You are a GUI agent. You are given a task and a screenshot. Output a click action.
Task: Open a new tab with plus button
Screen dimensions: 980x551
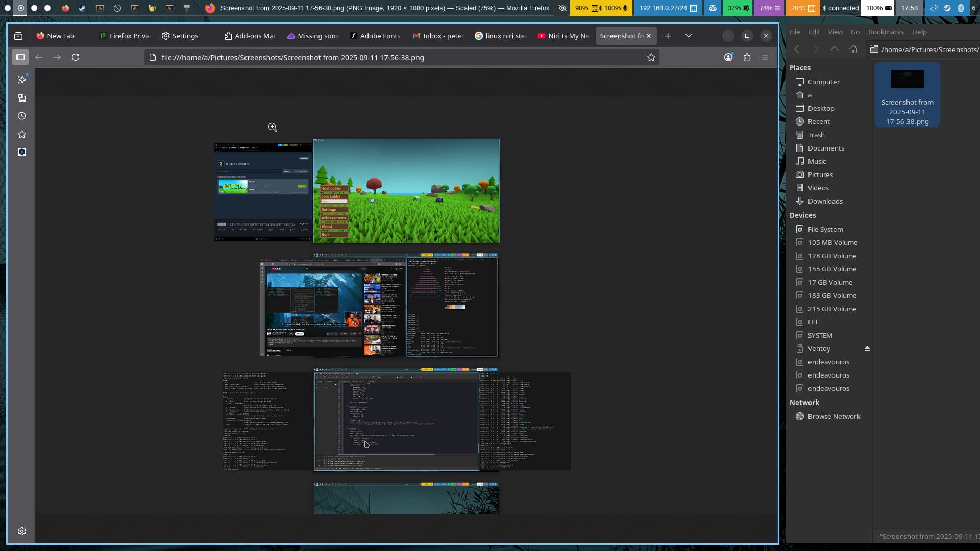point(668,36)
